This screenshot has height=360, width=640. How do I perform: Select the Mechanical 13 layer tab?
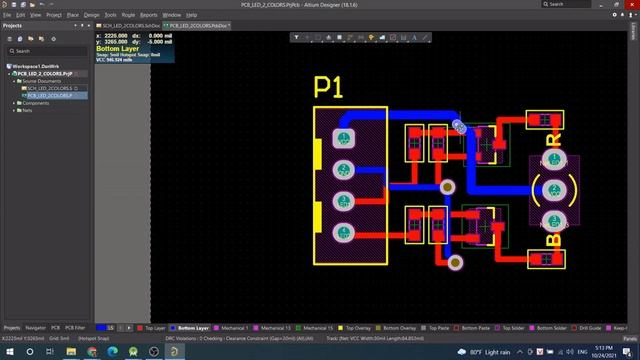point(272,328)
